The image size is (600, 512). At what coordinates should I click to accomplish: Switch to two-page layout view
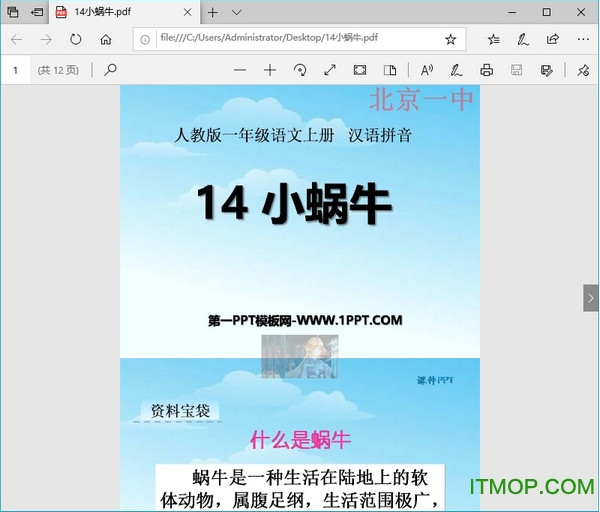click(390, 70)
